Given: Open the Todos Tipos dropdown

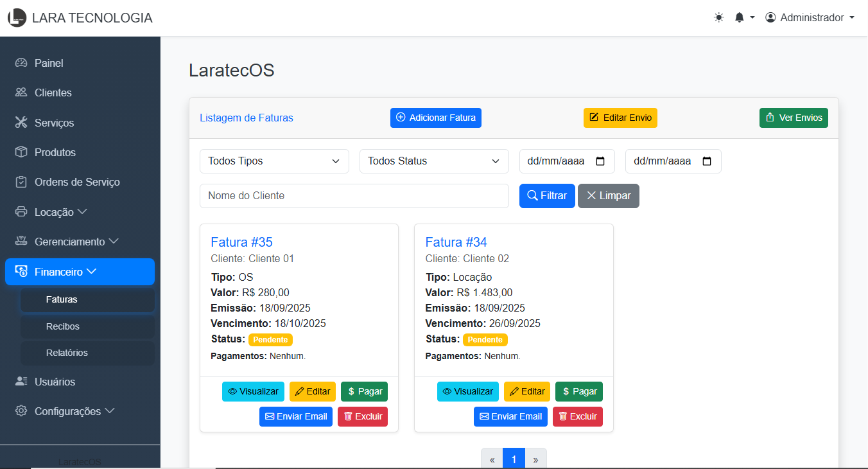Looking at the screenshot, I should click(274, 161).
